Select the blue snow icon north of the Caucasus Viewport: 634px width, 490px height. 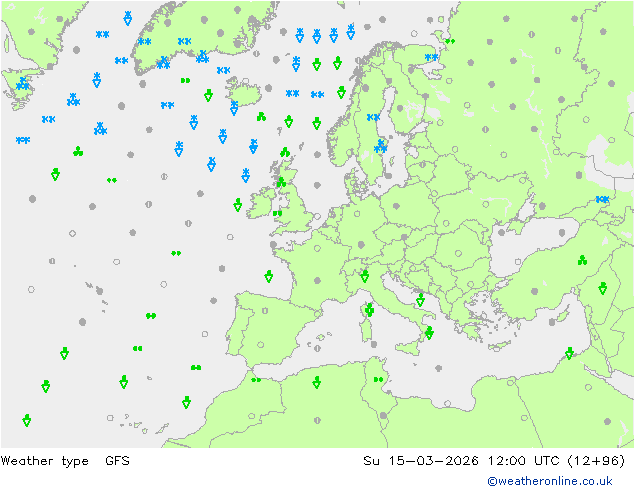point(602,199)
